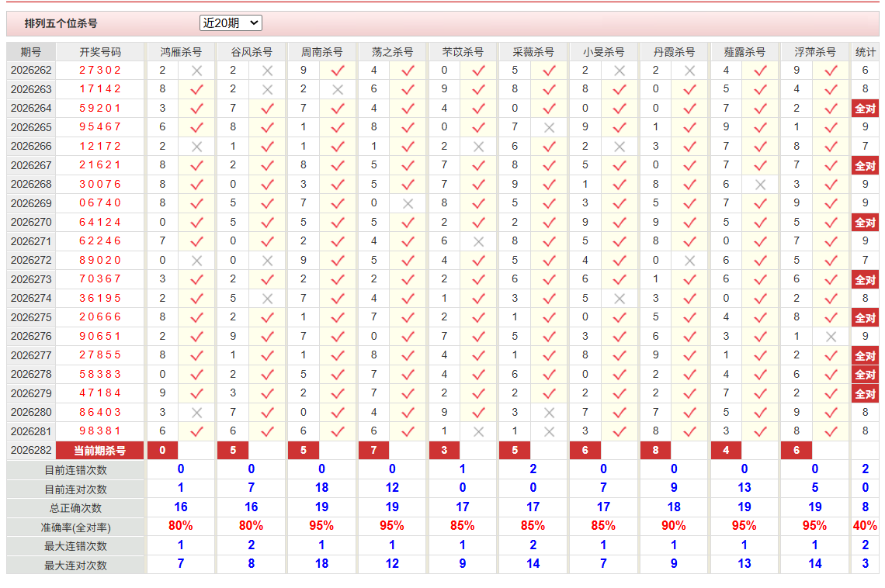885x588 pixels.
Task: Click the 目前连错次数 row label
Action: tap(75, 470)
